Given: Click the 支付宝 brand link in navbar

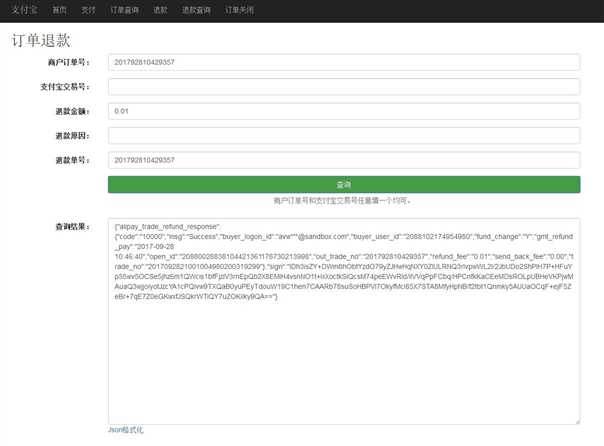Looking at the screenshot, I should (x=24, y=10).
